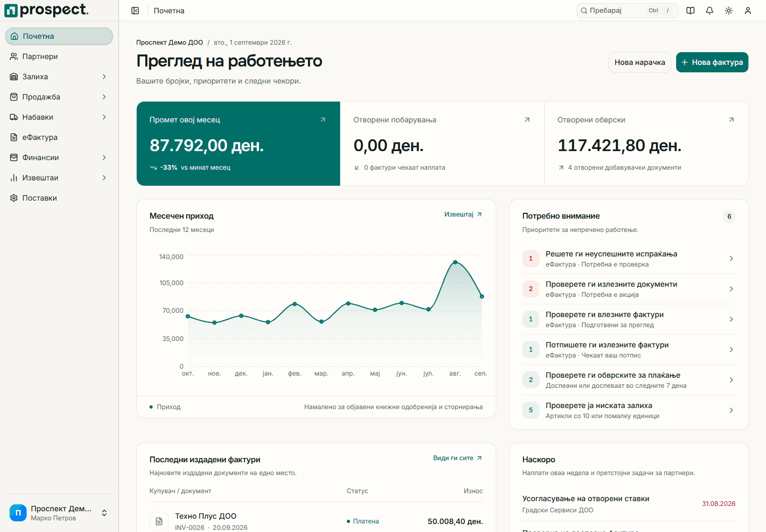Click the 50.008,40 ден. invoice amount

tap(455, 521)
